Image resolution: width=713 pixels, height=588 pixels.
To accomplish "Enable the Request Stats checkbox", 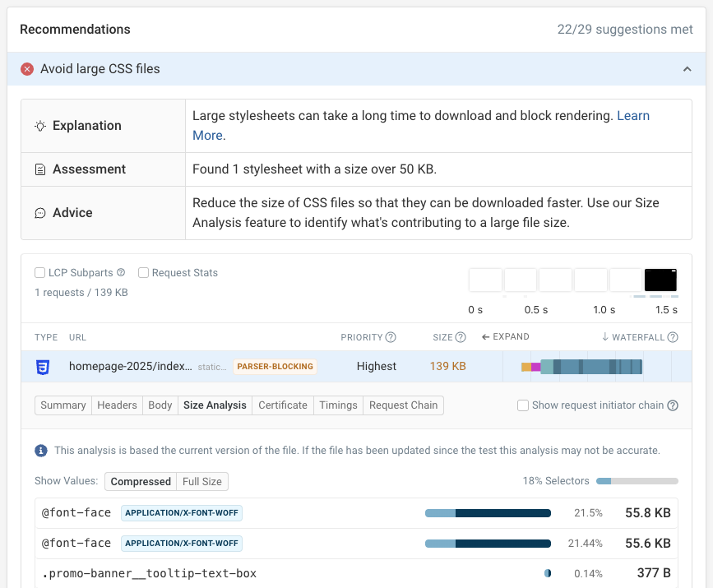I will [x=143, y=273].
